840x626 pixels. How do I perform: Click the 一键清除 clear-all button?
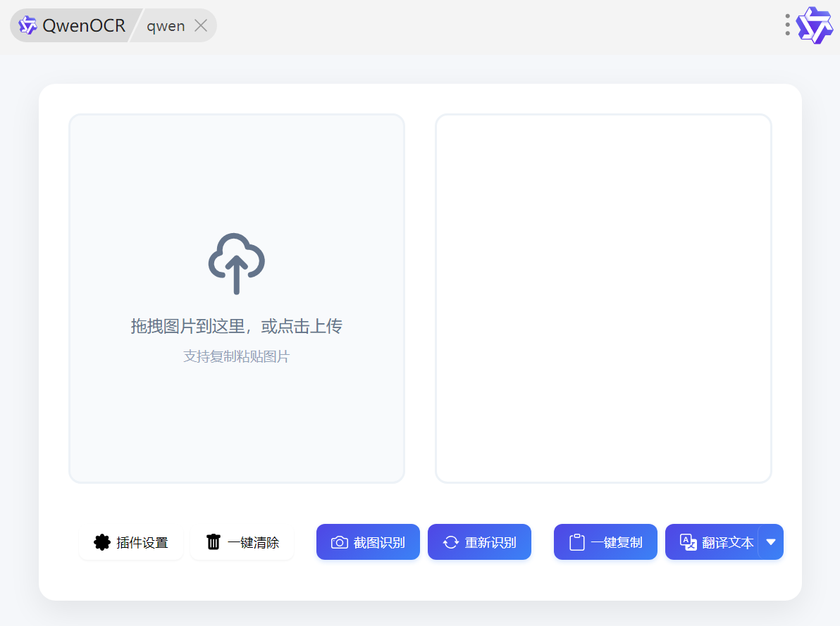242,542
